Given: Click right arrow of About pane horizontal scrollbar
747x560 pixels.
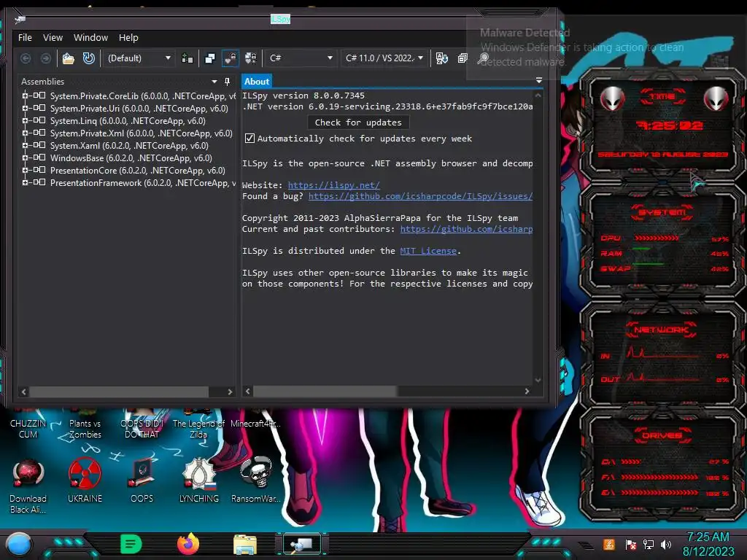Looking at the screenshot, I should tap(527, 392).
